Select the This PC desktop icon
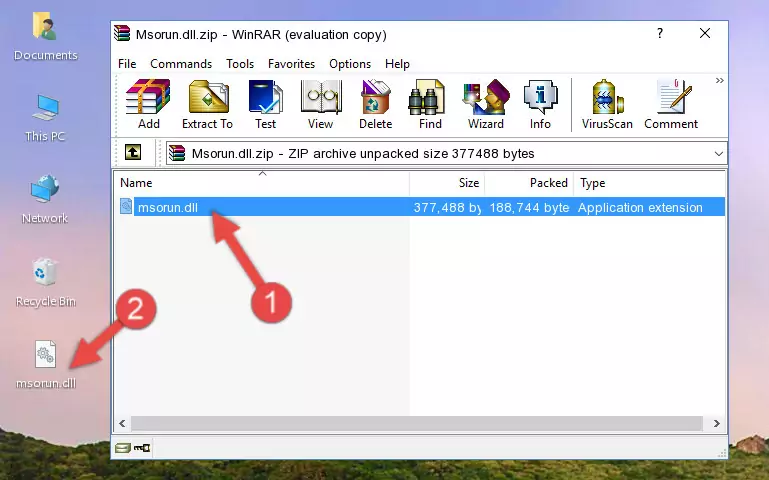This screenshot has height=480, width=769. [45, 118]
